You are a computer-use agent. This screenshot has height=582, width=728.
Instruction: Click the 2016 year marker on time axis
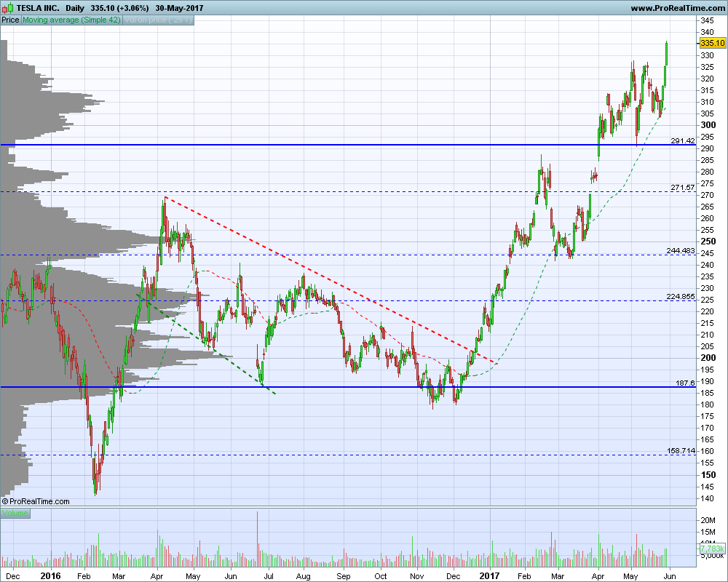pyautogui.click(x=51, y=576)
